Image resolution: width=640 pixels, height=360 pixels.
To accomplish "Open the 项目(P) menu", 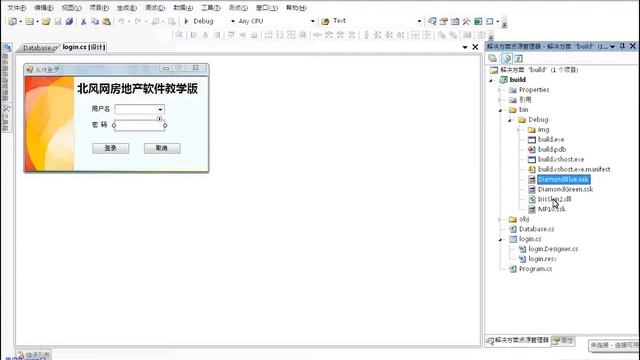I will tap(99, 8).
